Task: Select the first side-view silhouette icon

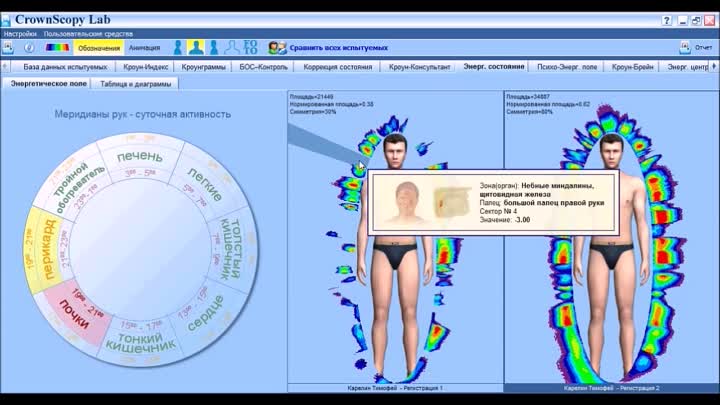Action: point(178,47)
